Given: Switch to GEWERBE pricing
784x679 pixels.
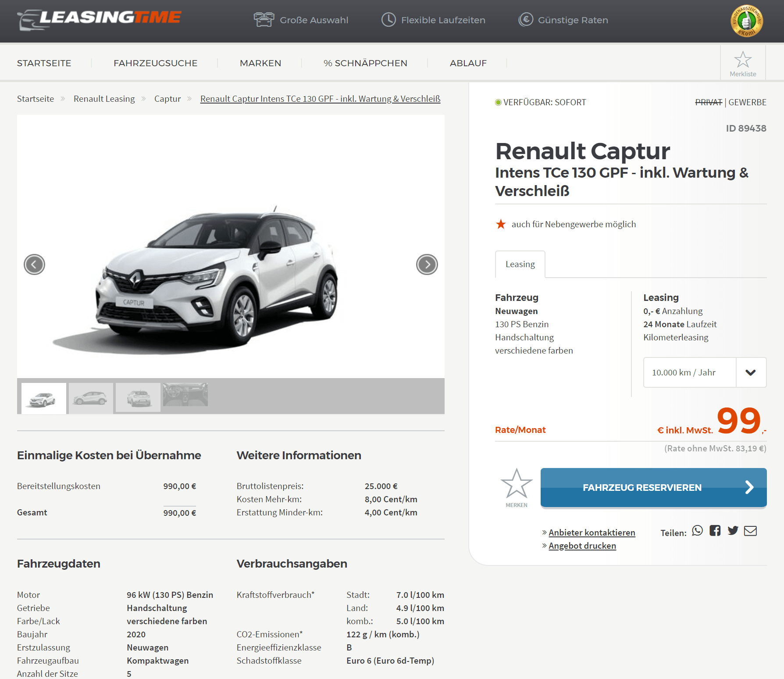Looking at the screenshot, I should pos(747,102).
